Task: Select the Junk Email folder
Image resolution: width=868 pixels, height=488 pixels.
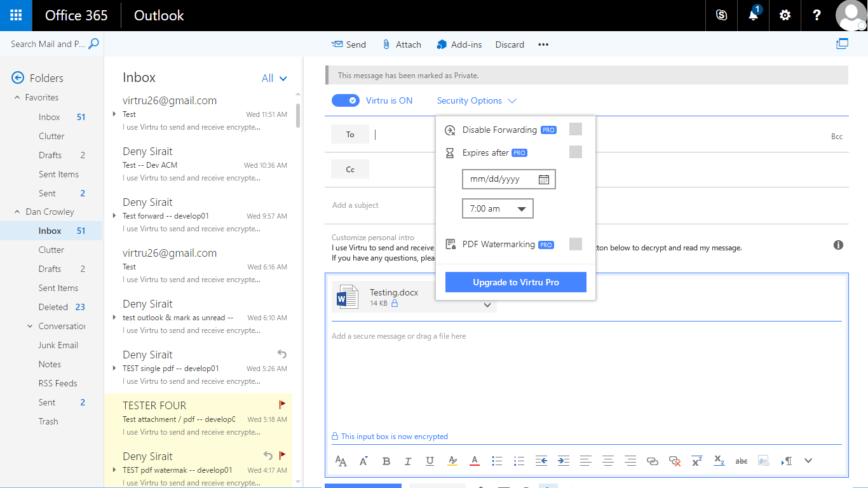Action: [x=58, y=345]
